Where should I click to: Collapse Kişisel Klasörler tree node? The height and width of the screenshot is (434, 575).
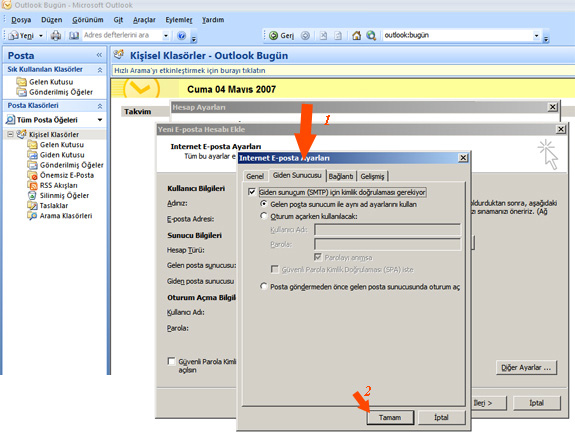(11, 134)
